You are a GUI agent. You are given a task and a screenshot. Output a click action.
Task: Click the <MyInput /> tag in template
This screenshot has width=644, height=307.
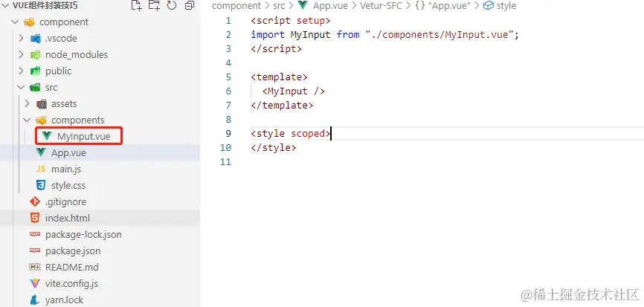click(294, 91)
